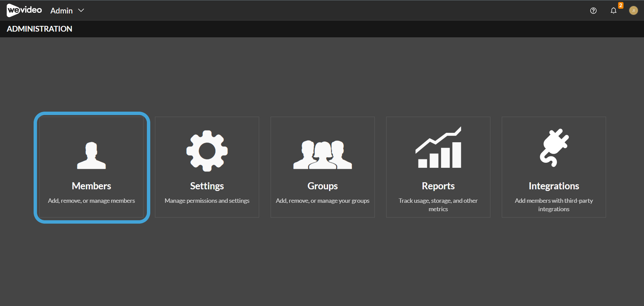Click 'Add, remove, or manage members' text
This screenshot has width=644, height=306.
[91, 201]
